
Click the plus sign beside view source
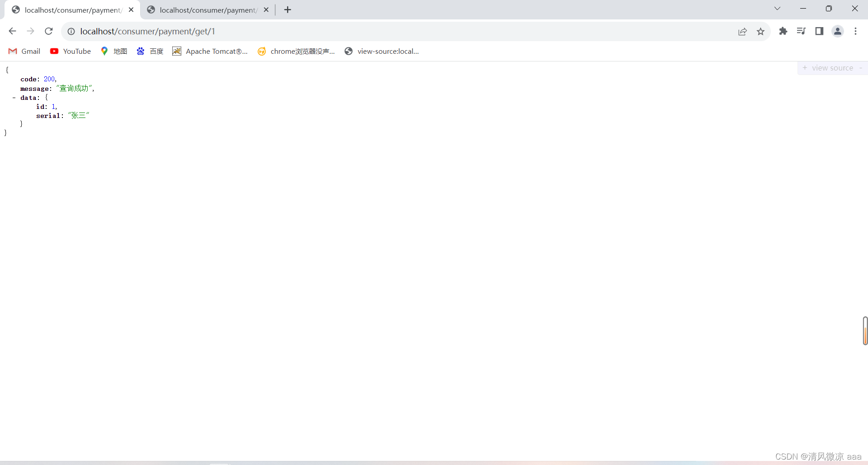tap(805, 68)
